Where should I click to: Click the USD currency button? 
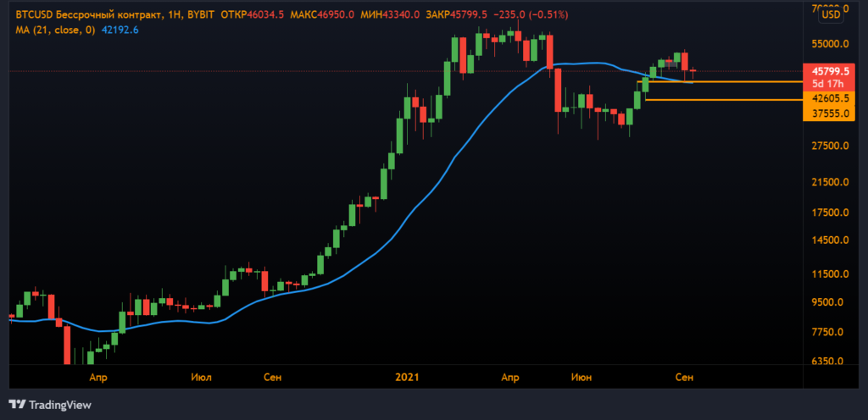831,15
